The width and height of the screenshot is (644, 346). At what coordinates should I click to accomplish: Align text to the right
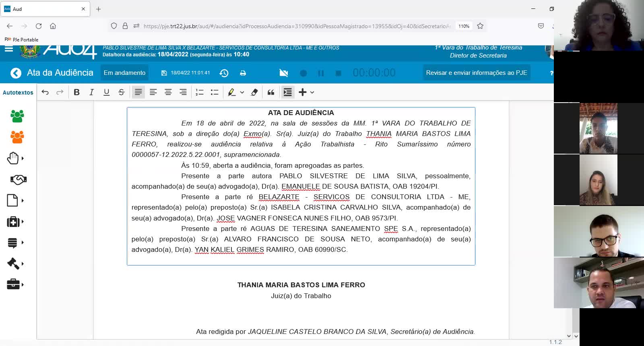[x=183, y=92]
